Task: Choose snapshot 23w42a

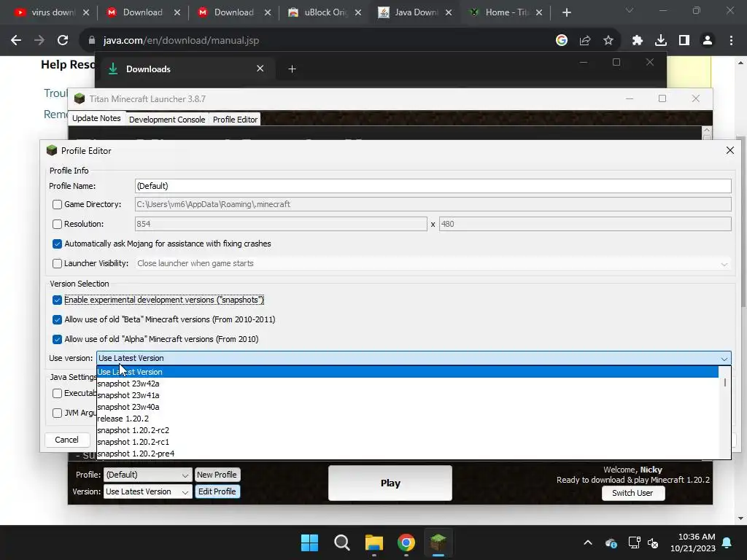Action: (x=407, y=384)
